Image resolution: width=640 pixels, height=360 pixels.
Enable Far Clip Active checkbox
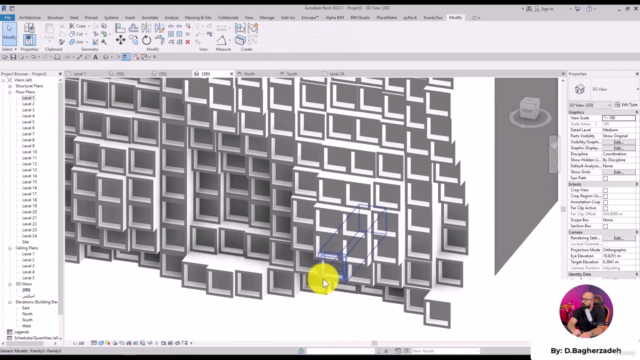click(x=605, y=208)
